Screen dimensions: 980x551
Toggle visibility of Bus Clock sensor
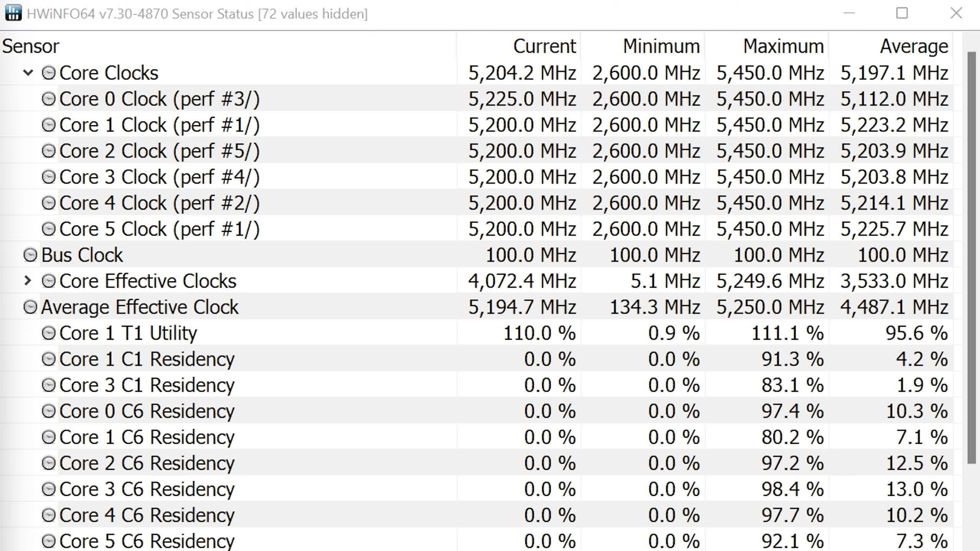(x=30, y=254)
